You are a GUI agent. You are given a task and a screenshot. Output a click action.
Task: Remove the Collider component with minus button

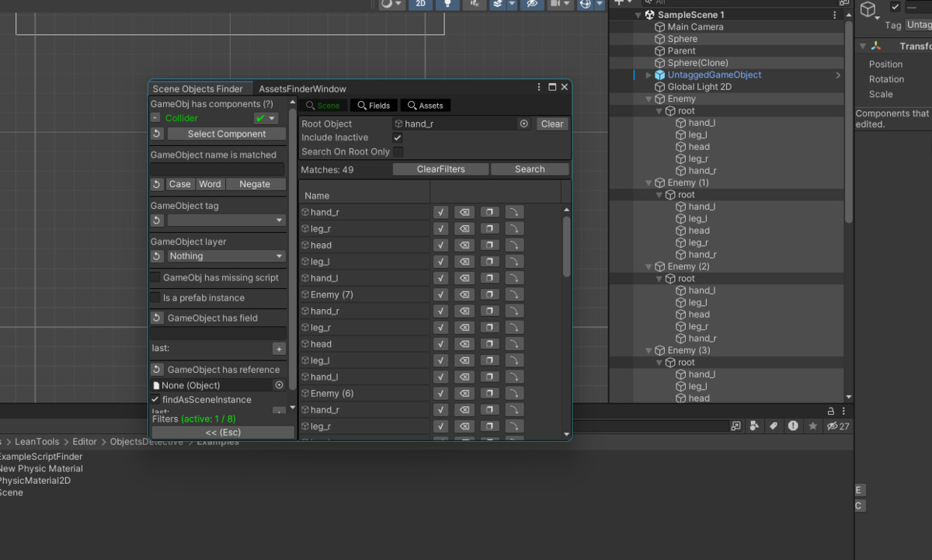pos(155,118)
